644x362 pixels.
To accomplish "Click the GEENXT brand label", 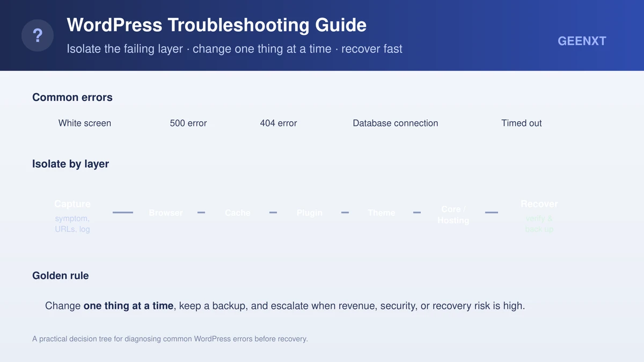I will pos(582,41).
